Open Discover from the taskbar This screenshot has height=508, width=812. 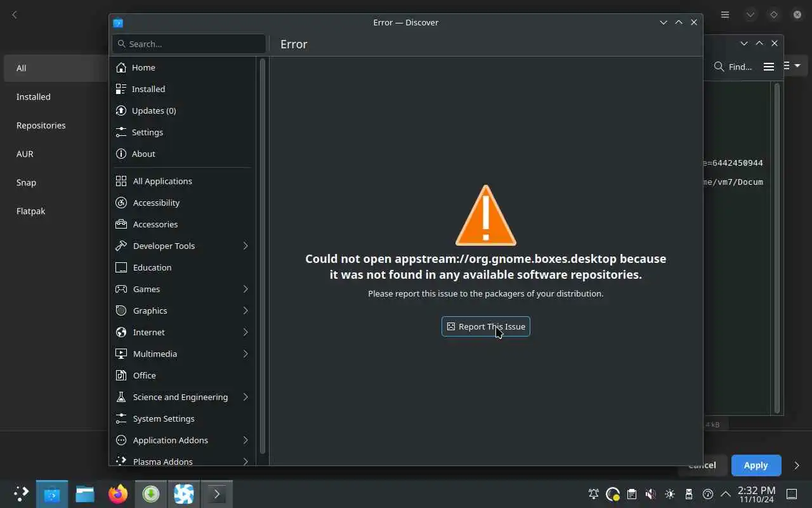point(52,494)
